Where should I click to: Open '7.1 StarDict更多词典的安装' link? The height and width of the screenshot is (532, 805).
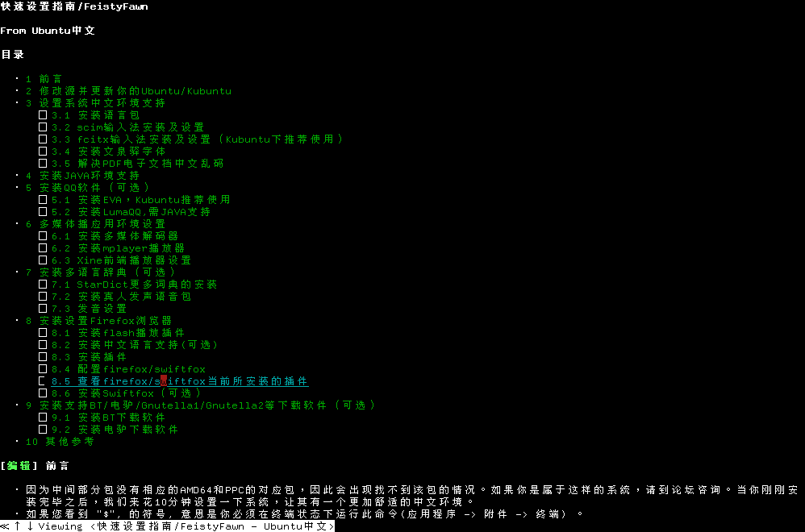(134, 285)
